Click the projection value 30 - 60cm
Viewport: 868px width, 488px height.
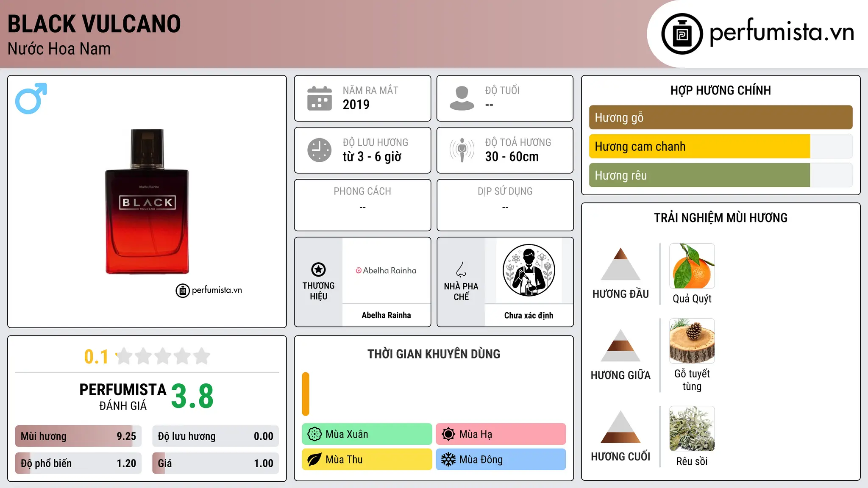(x=512, y=157)
